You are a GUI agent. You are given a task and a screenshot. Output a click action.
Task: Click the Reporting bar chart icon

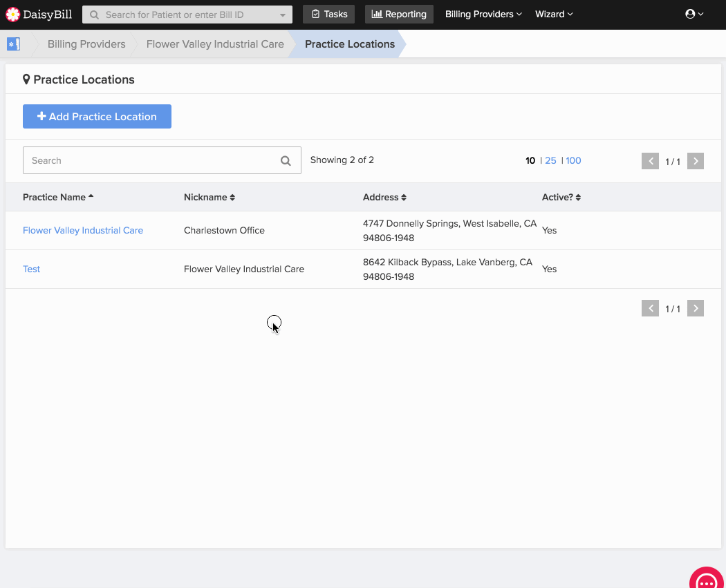377,15
